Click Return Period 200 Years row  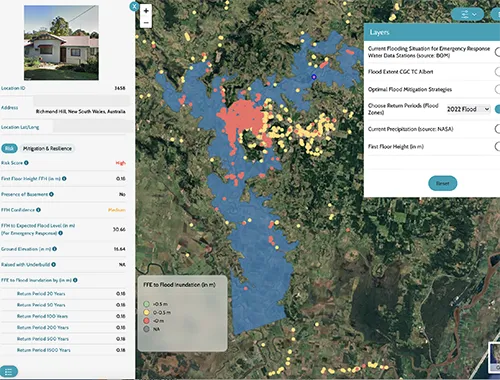pos(63,328)
